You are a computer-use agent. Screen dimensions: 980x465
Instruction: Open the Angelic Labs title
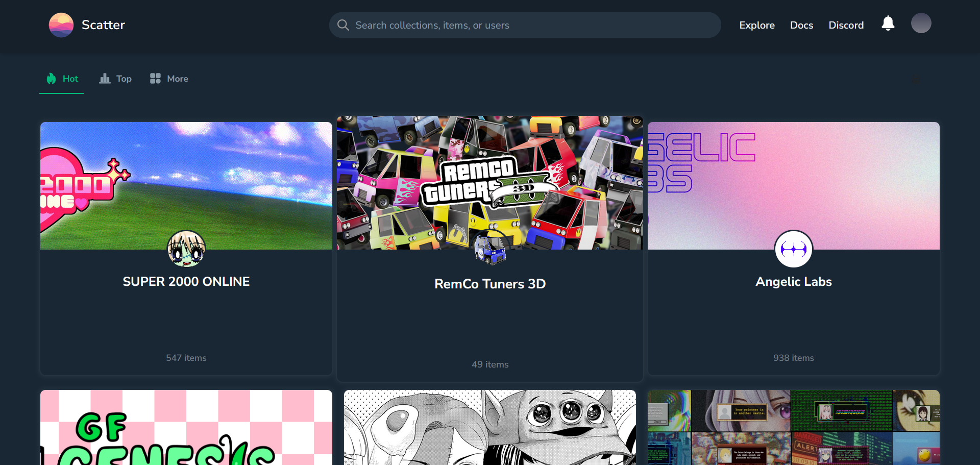click(794, 282)
